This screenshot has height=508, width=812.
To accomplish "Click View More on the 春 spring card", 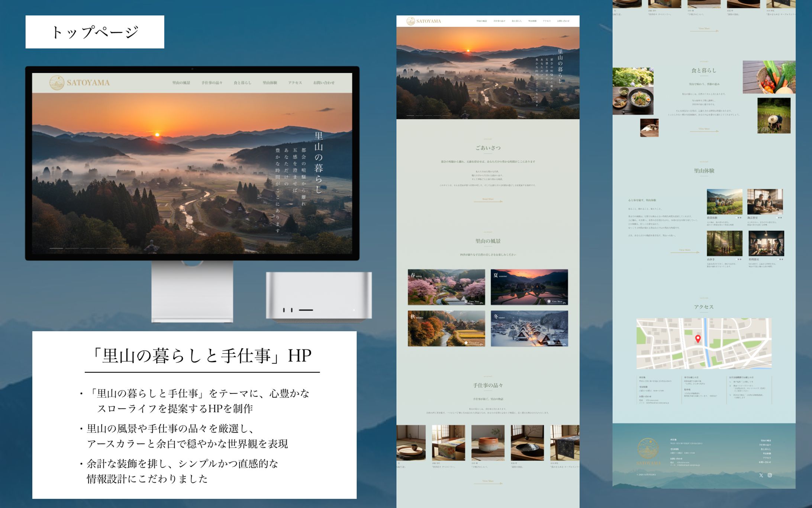I will tap(474, 301).
